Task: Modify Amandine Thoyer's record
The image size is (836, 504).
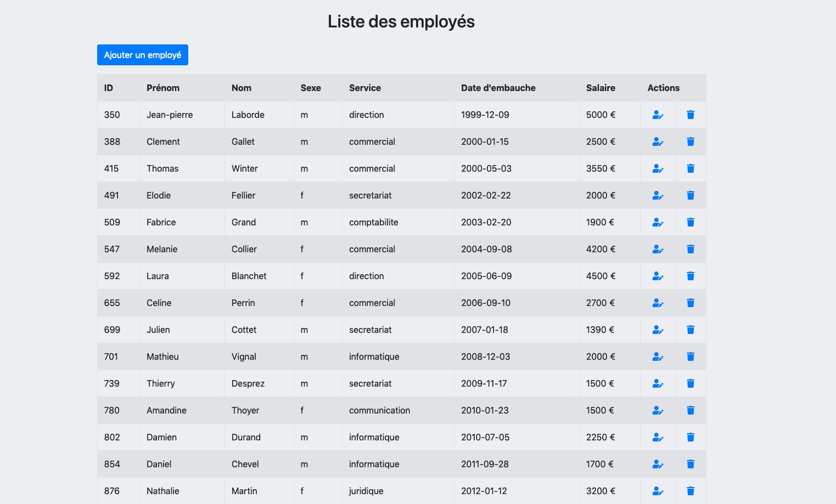Action: (658, 410)
